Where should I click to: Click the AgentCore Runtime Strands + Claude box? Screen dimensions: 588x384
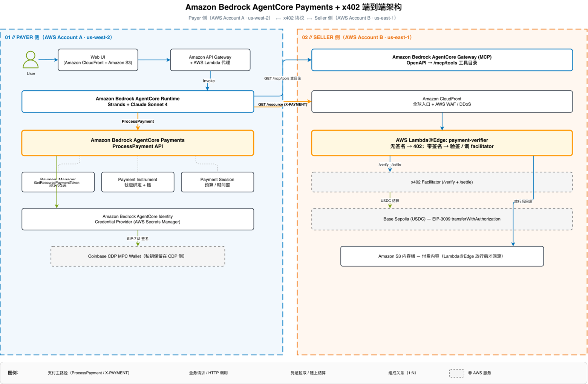click(138, 102)
